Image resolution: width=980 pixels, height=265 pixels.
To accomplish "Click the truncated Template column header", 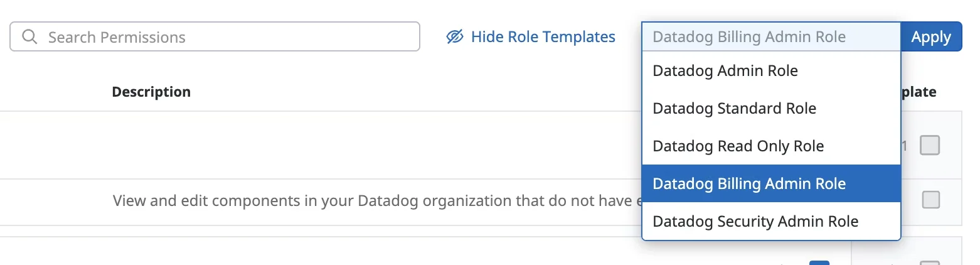I will (x=919, y=92).
